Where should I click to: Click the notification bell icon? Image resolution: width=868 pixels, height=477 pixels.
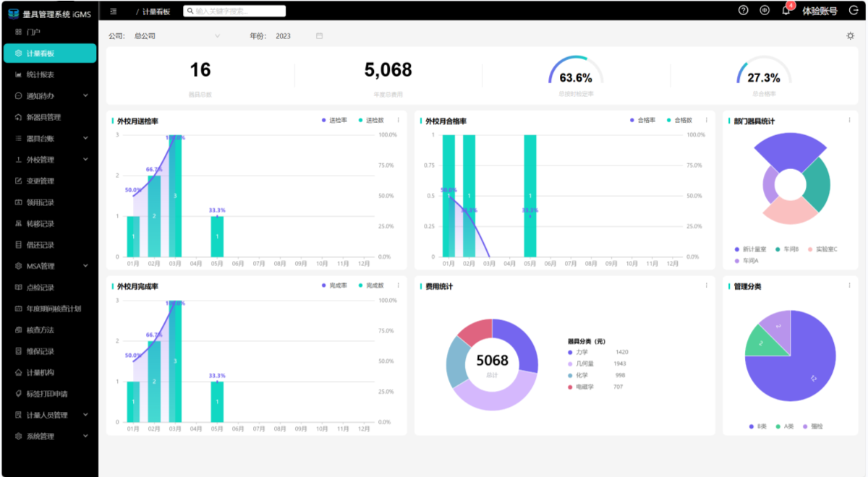[786, 11]
